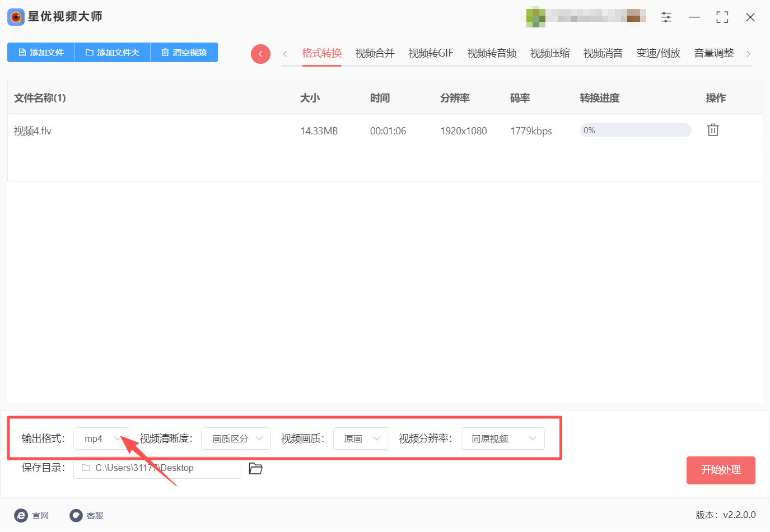Screen dimensions: 770x532
Task: Delete 视频4.flv using its trash icon
Action: click(x=712, y=129)
